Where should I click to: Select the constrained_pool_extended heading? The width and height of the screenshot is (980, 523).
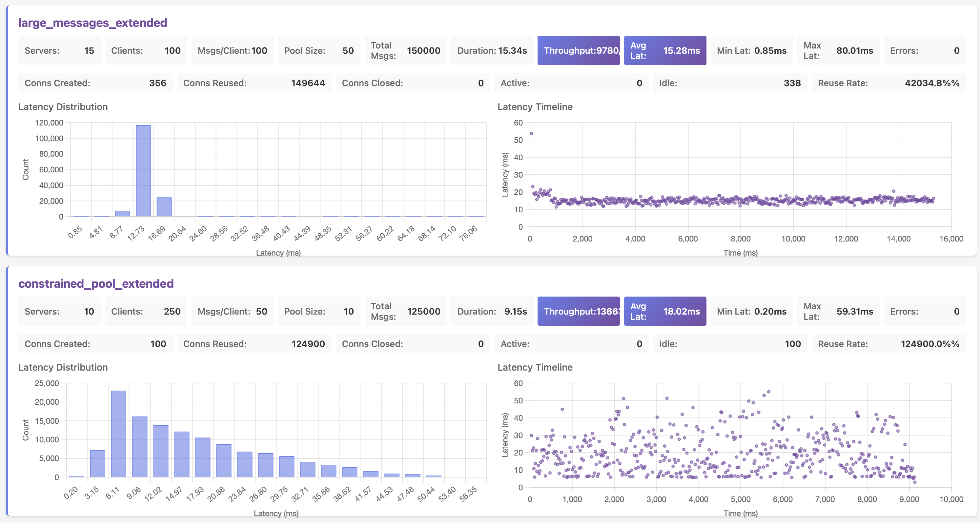(x=96, y=283)
